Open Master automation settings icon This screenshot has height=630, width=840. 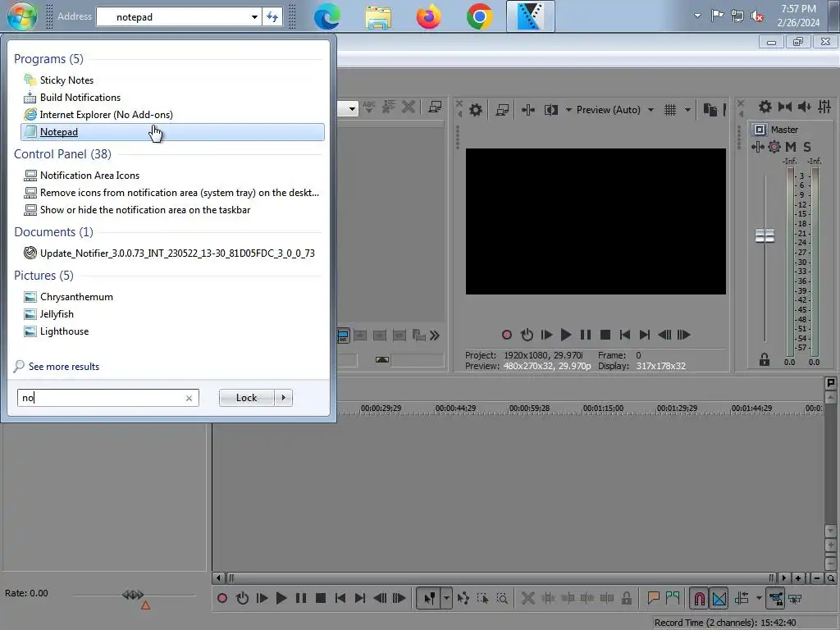[x=774, y=147]
